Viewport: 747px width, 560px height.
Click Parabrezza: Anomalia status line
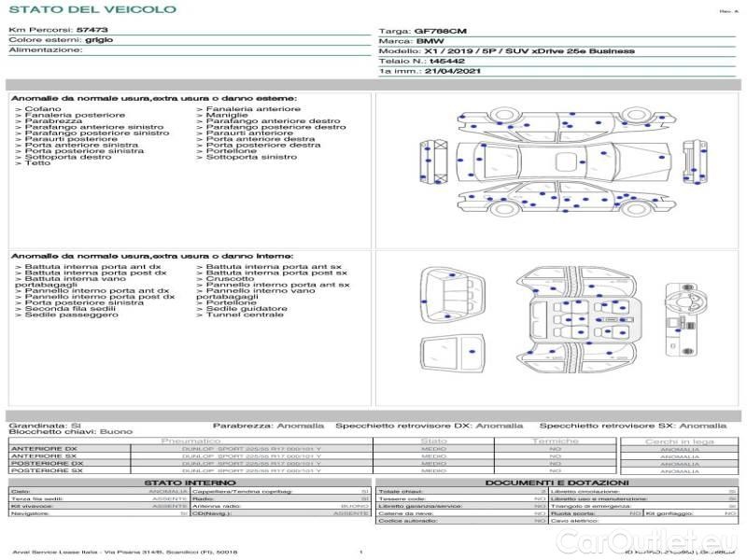tap(268, 426)
